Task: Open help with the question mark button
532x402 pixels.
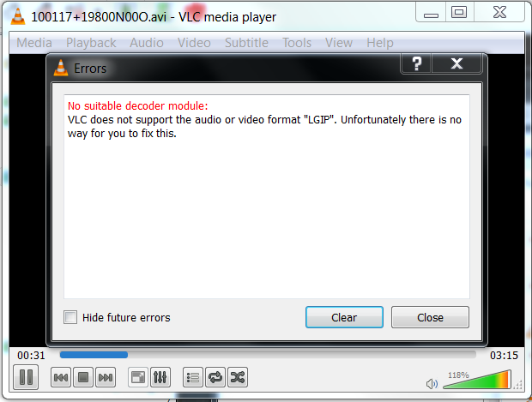Action: point(417,63)
